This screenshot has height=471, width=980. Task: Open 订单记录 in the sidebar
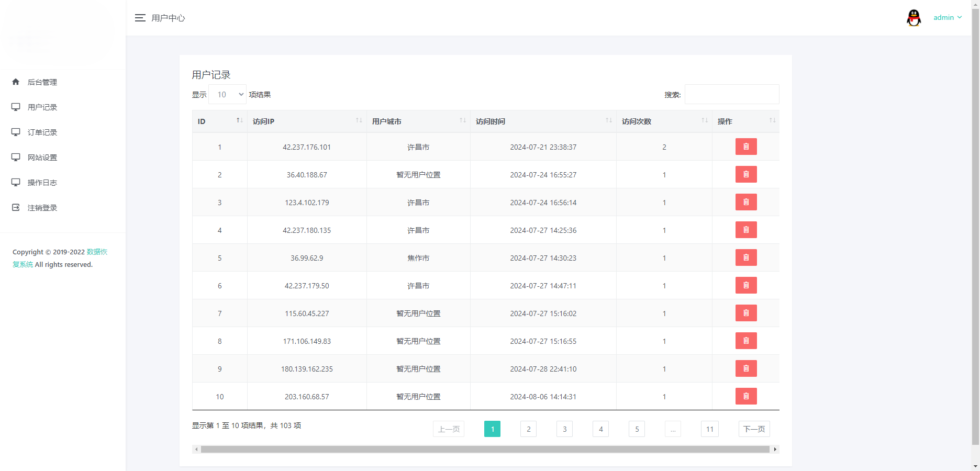[x=42, y=132]
